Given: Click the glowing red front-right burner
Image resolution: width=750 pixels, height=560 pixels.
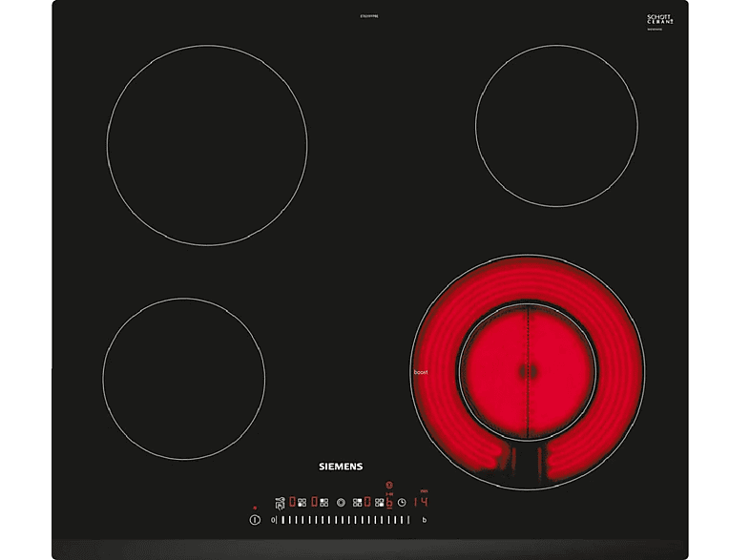Looking at the screenshot, I should coord(527,372).
